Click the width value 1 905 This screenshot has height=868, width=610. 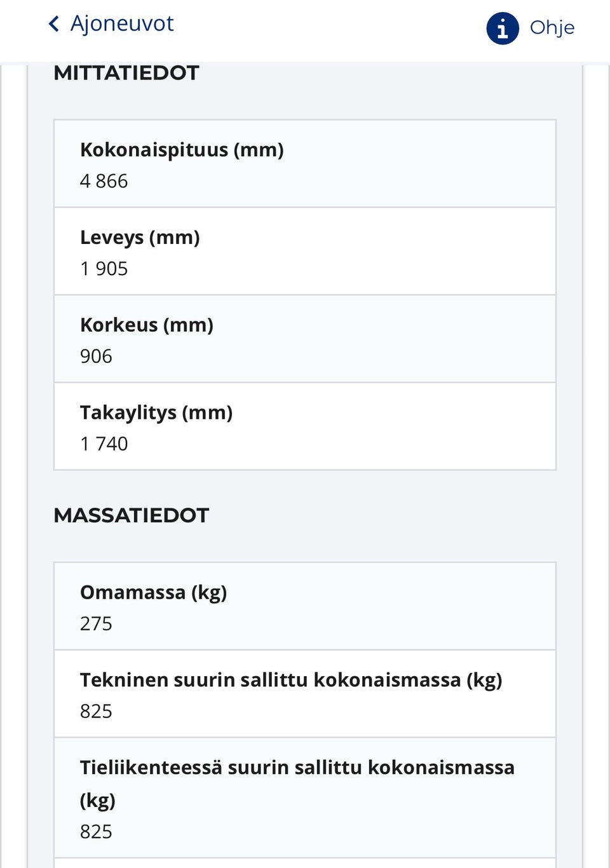tap(104, 269)
